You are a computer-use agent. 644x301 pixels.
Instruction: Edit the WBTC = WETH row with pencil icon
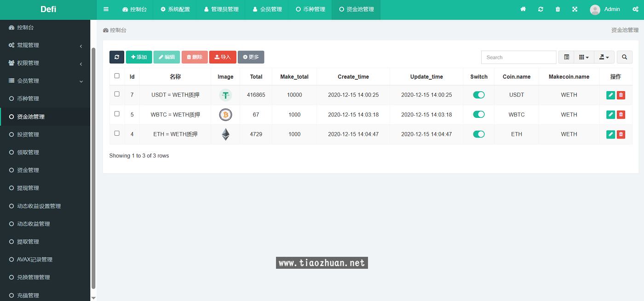(x=610, y=115)
